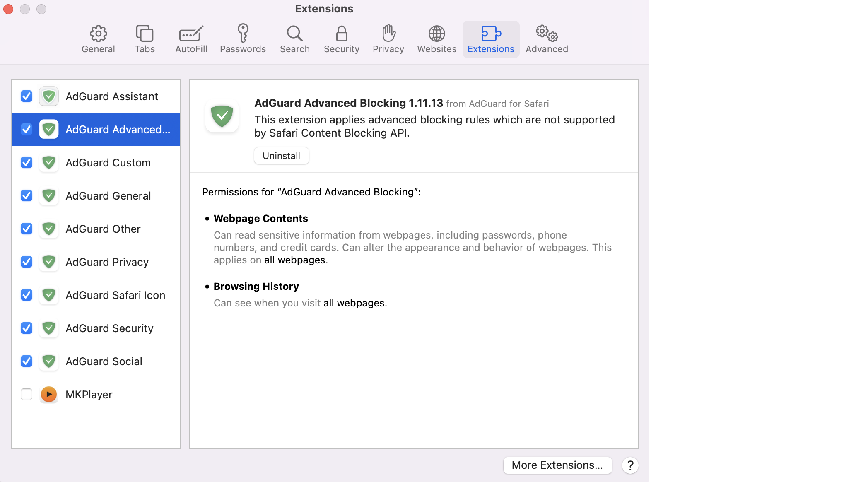Toggle the AdGuard Assistant extension checkbox
The height and width of the screenshot is (482, 868).
pos(26,96)
